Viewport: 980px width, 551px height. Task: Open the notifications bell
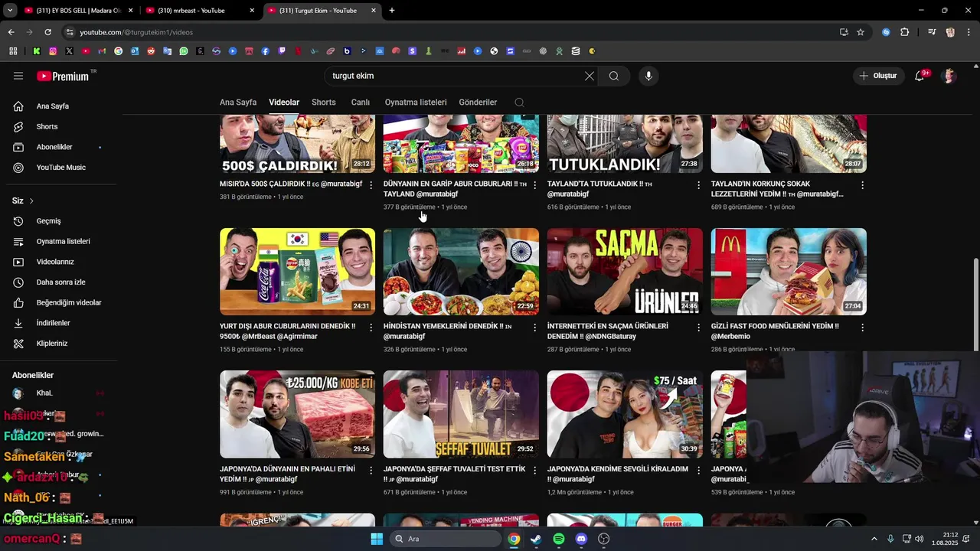coord(920,76)
